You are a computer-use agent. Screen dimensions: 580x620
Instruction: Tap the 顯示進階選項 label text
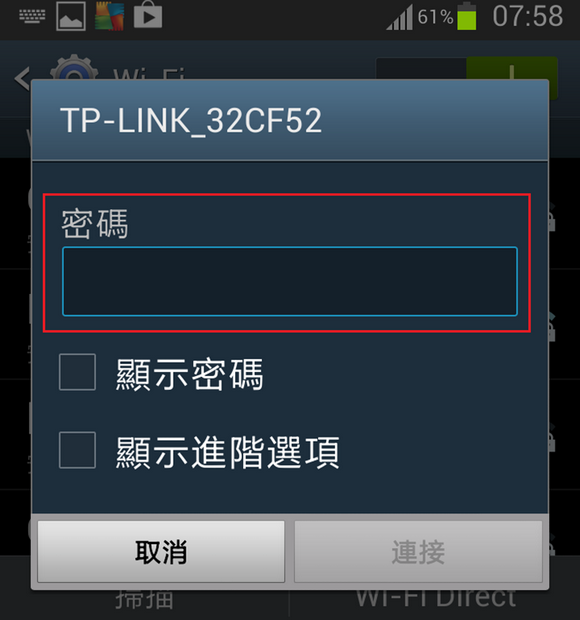tap(228, 452)
